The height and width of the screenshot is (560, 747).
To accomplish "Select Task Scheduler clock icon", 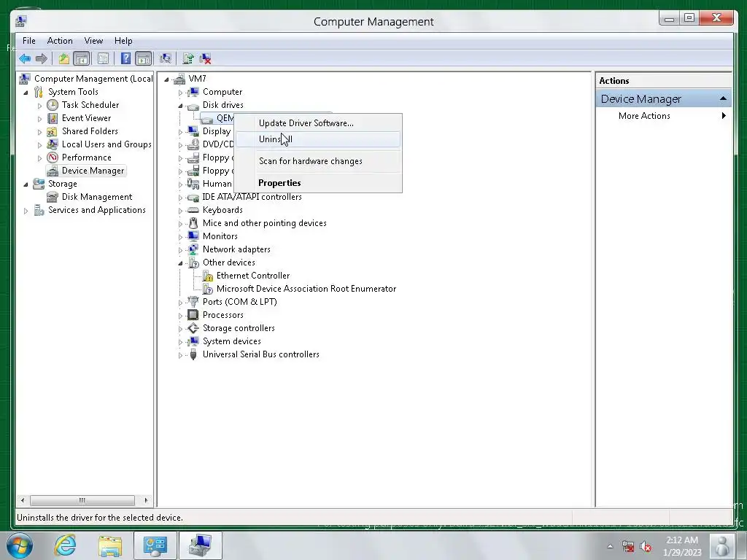I will [x=53, y=105].
